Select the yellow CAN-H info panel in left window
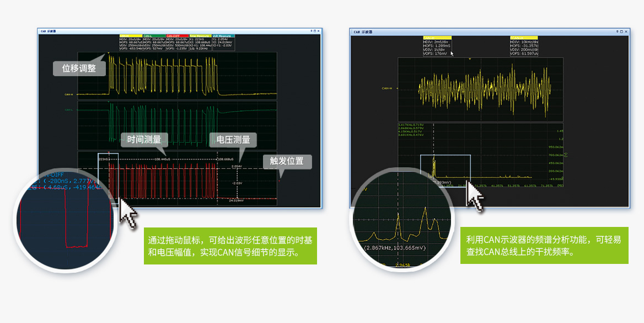644x323 pixels. (131, 43)
